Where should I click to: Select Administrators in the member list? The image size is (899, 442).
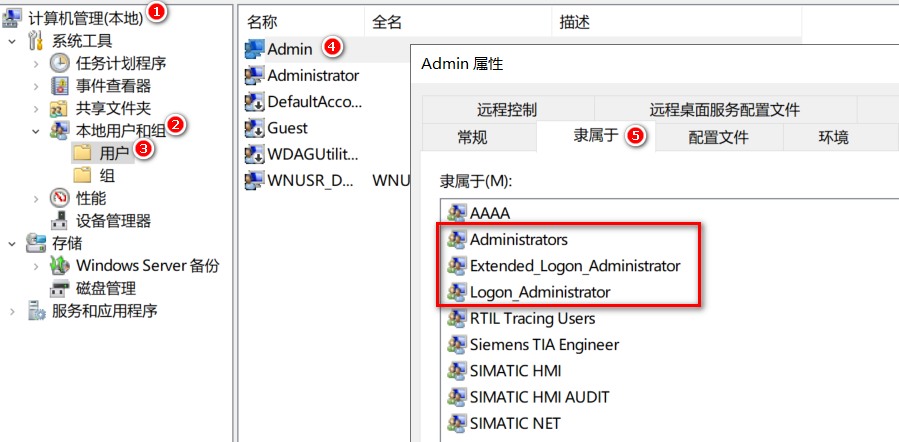click(518, 240)
